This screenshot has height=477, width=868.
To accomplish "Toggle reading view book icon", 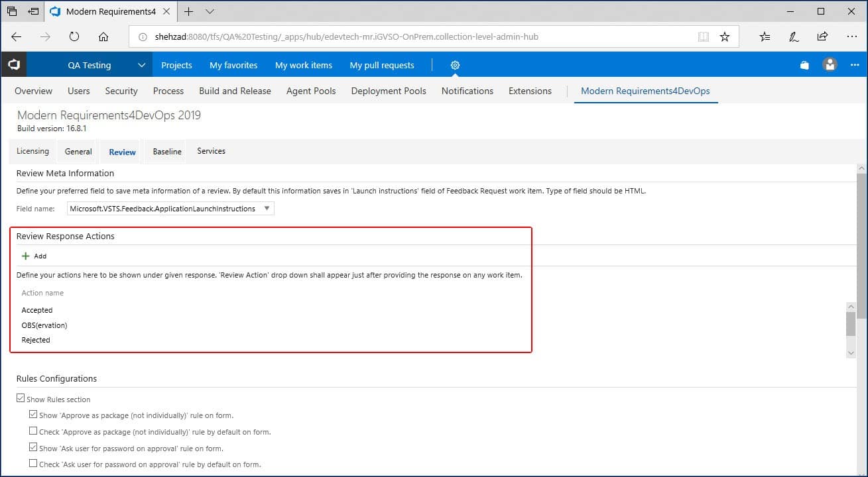I will coord(704,37).
